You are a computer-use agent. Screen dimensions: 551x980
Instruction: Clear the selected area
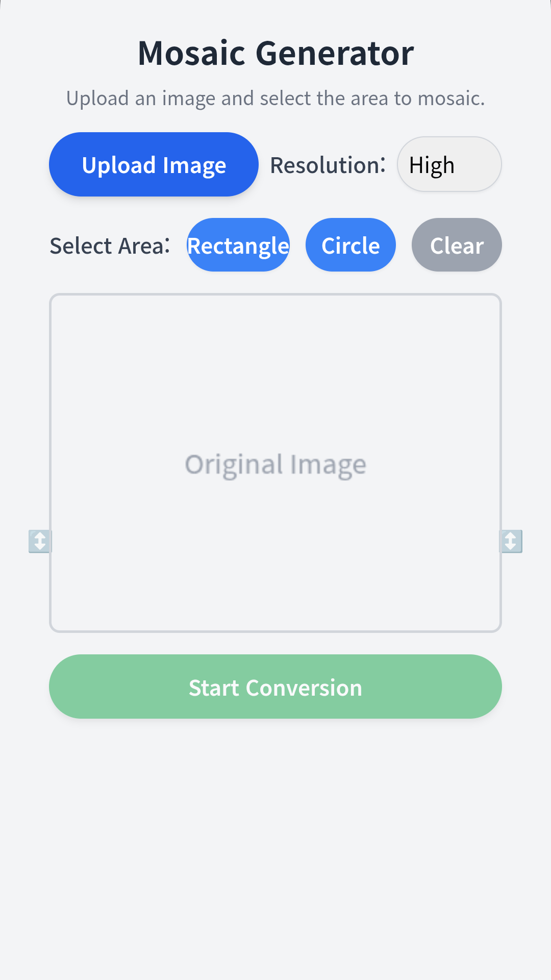click(457, 245)
